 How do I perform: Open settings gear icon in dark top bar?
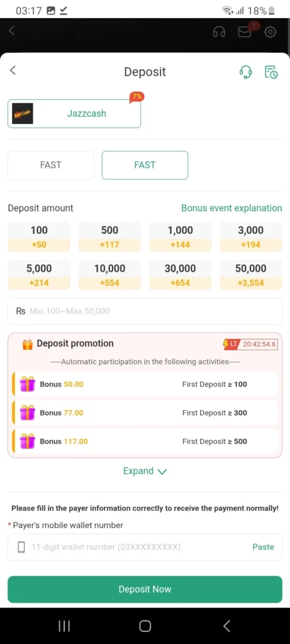270,31
